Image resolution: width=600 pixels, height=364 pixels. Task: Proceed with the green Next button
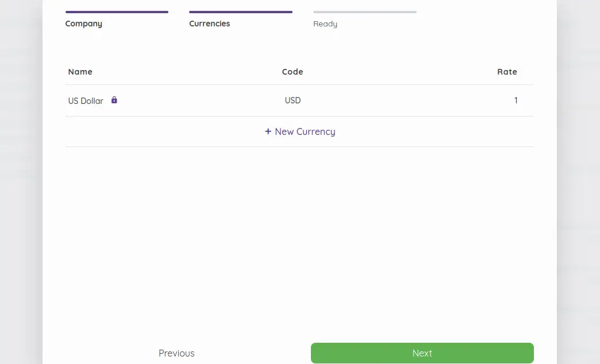(x=422, y=353)
